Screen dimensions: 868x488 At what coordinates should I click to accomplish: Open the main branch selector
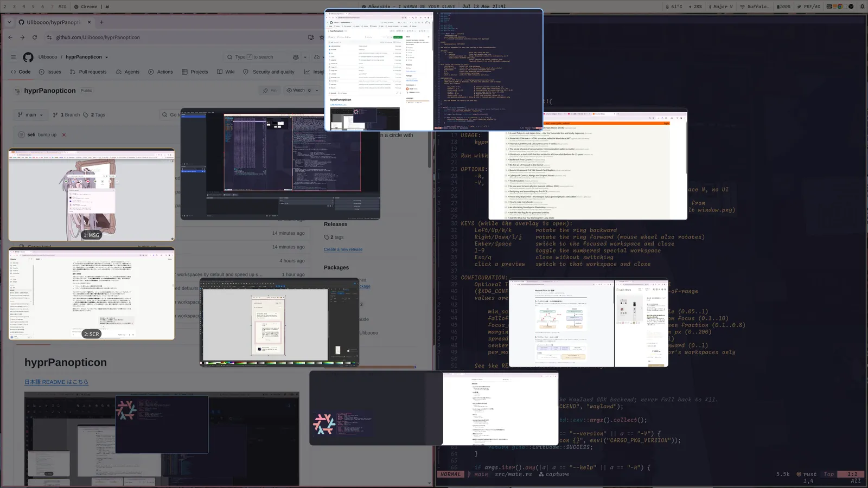(30, 115)
